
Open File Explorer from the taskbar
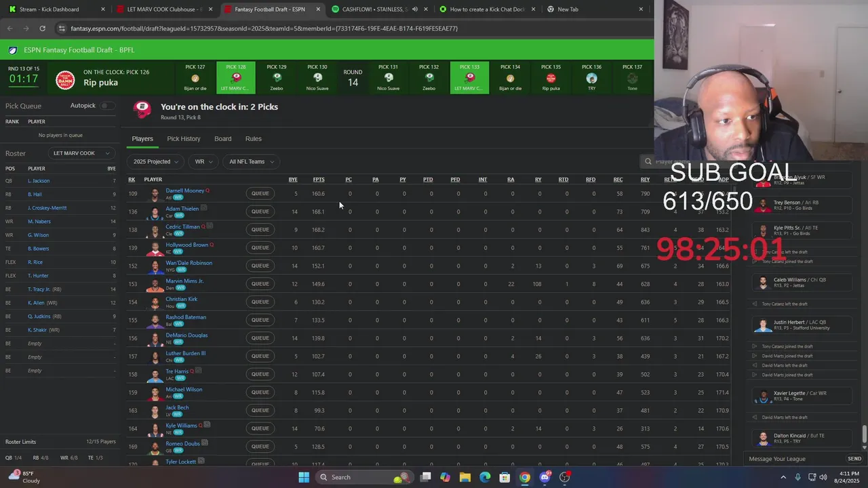[465, 477]
